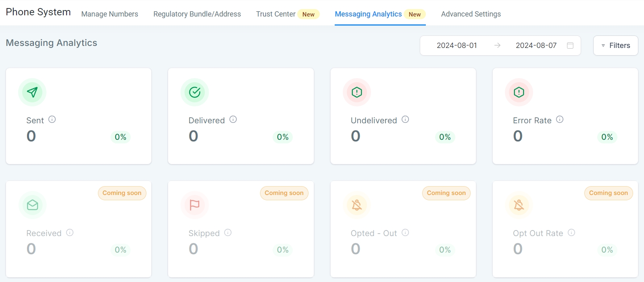The image size is (644, 282).
Task: Open the Advanced Settings tab
Action: pos(471,14)
